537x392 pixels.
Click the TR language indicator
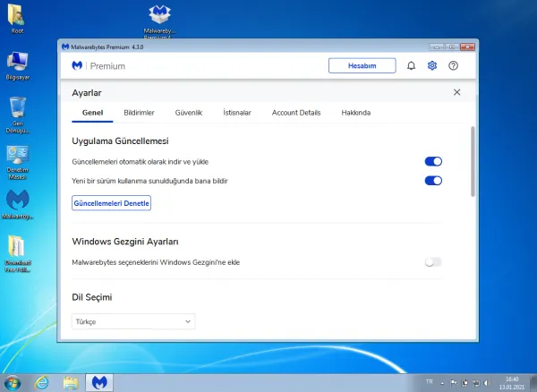pyautogui.click(x=429, y=381)
